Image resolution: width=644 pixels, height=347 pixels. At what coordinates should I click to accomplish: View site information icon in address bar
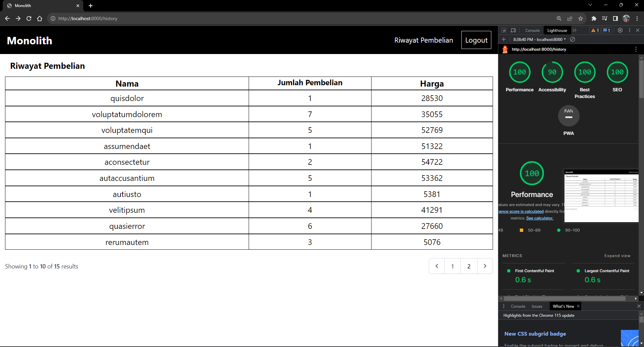coord(53,18)
